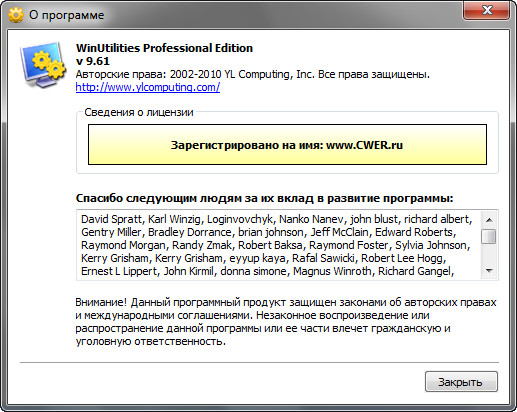Click the contributors list scroll up arrow

pos(489,220)
